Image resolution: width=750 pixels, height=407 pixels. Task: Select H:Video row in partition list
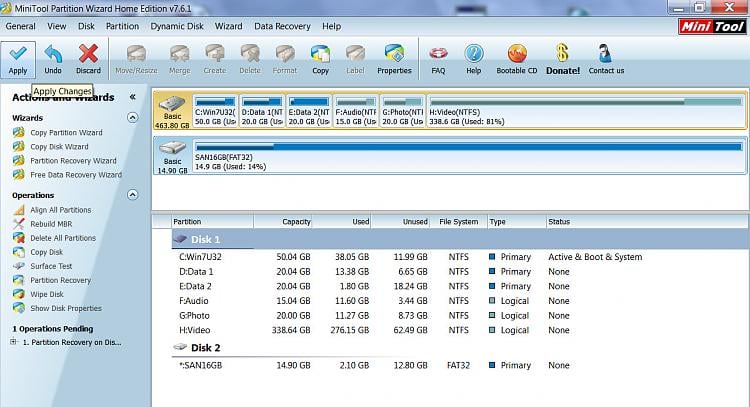click(460, 330)
